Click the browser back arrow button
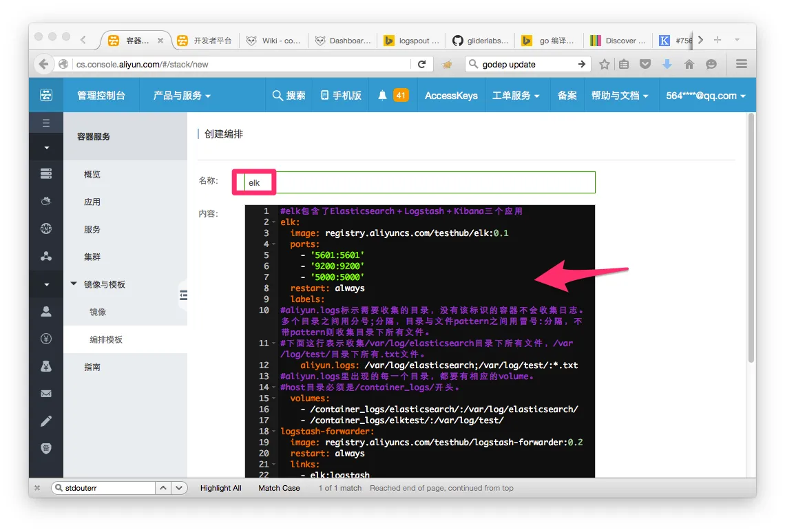 click(43, 64)
